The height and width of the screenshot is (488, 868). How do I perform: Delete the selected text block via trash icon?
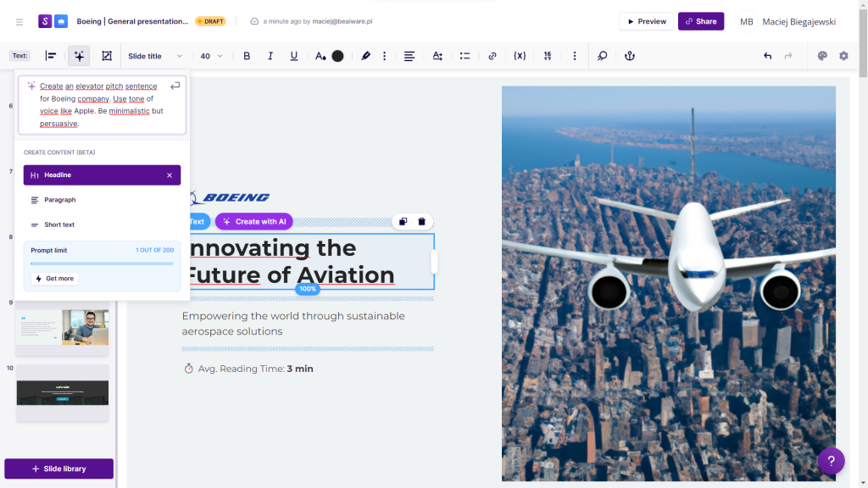(422, 222)
